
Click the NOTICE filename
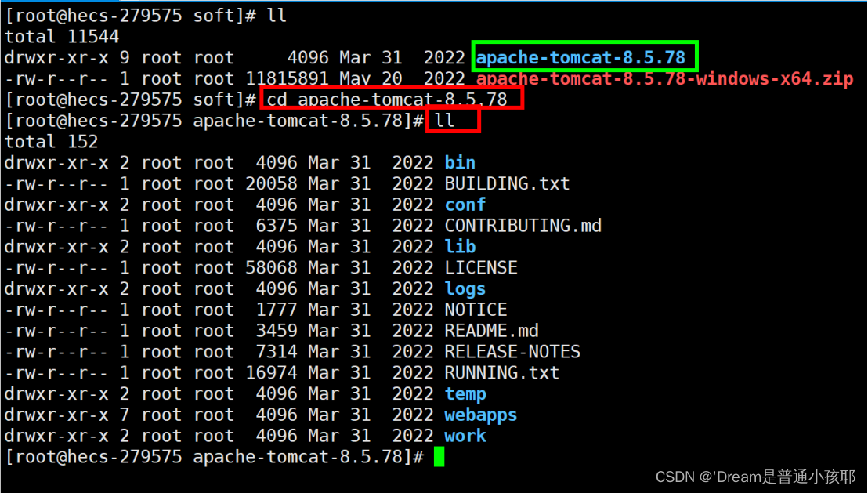tap(476, 310)
